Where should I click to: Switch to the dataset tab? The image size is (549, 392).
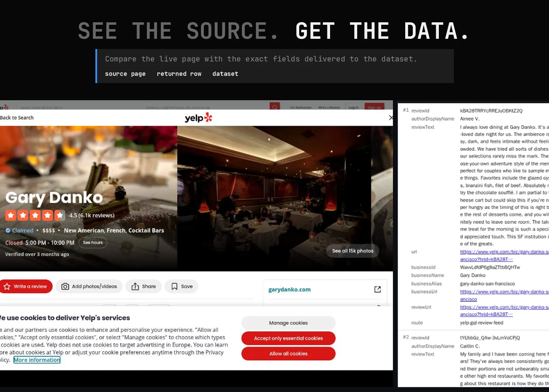point(225,74)
